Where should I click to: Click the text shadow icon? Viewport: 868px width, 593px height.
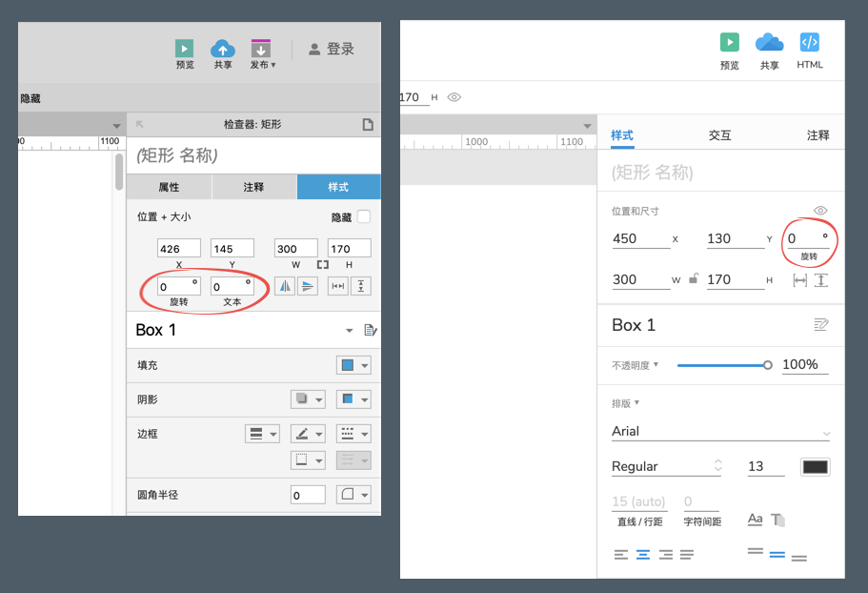pos(778,520)
